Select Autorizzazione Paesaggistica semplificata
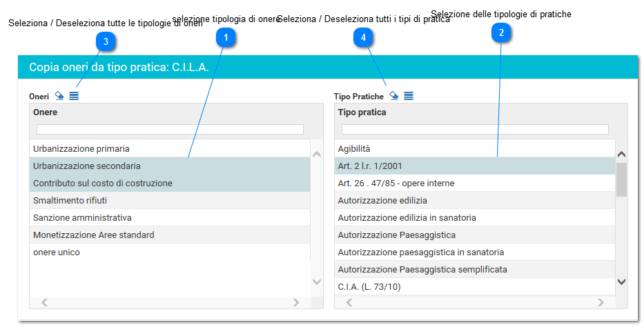This screenshot has height=327, width=644. 475,269
